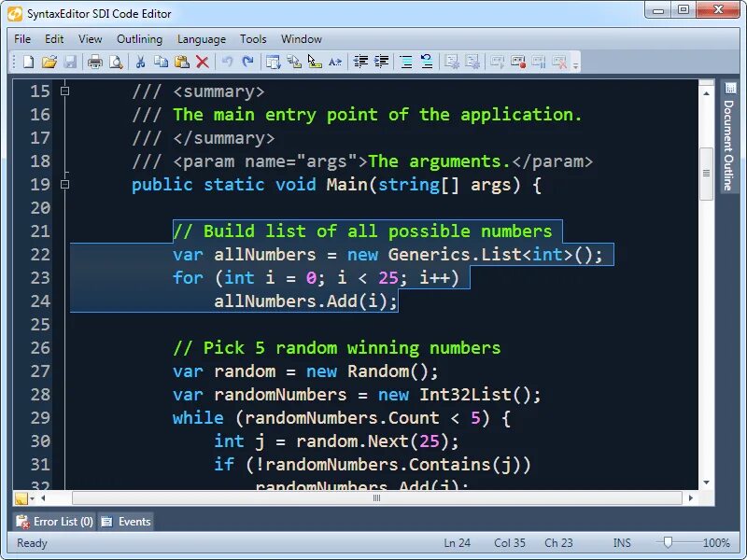Screen dimensions: 747x560
Task: Click the parameter info toolbar icon
Action: [x=294, y=62]
